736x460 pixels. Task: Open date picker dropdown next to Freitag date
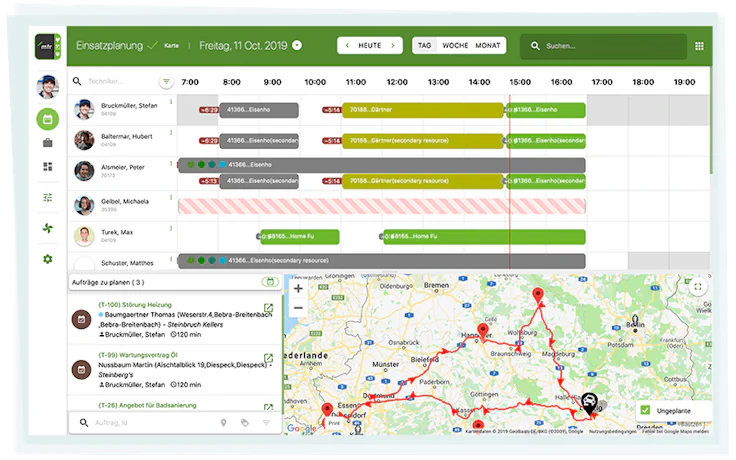tap(297, 45)
